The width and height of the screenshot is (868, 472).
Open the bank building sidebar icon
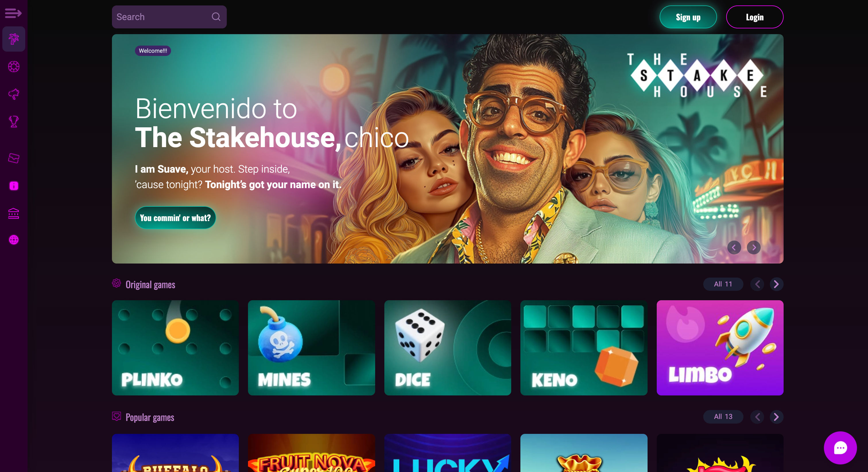[14, 213]
